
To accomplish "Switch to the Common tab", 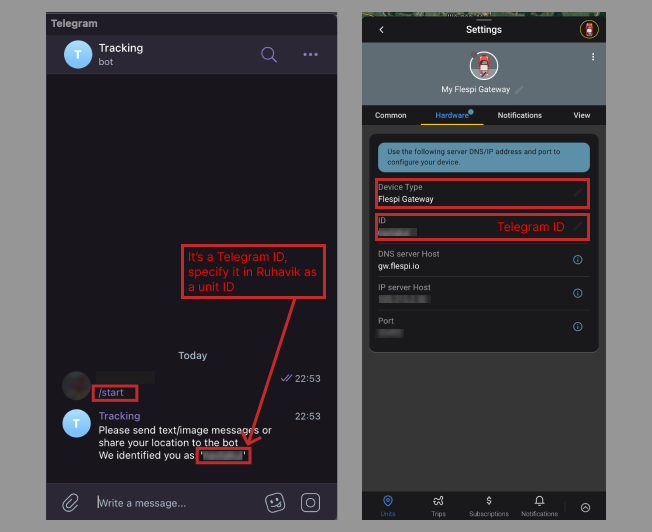I will 390,115.
